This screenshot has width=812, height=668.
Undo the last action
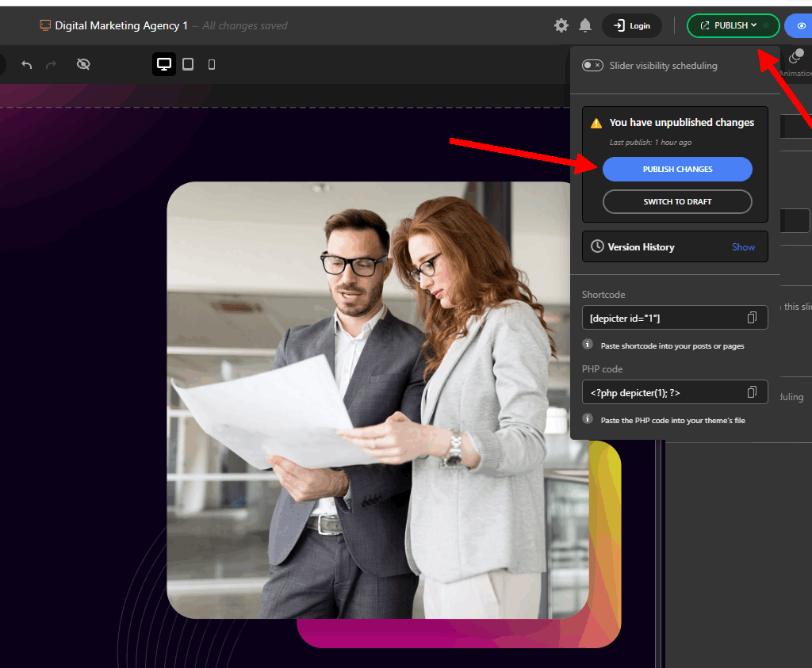tap(26, 64)
